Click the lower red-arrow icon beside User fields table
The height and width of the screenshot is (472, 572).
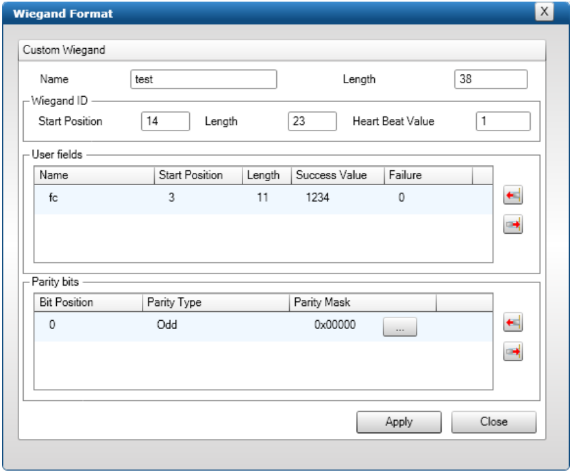(513, 224)
